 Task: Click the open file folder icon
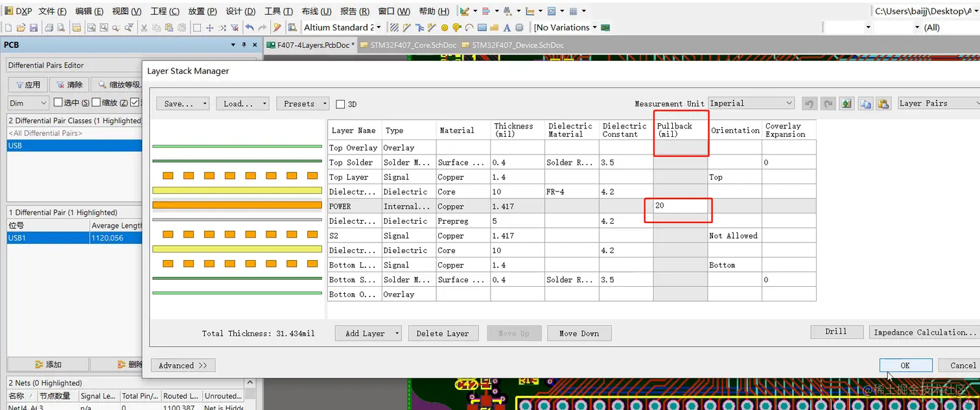[x=21, y=28]
